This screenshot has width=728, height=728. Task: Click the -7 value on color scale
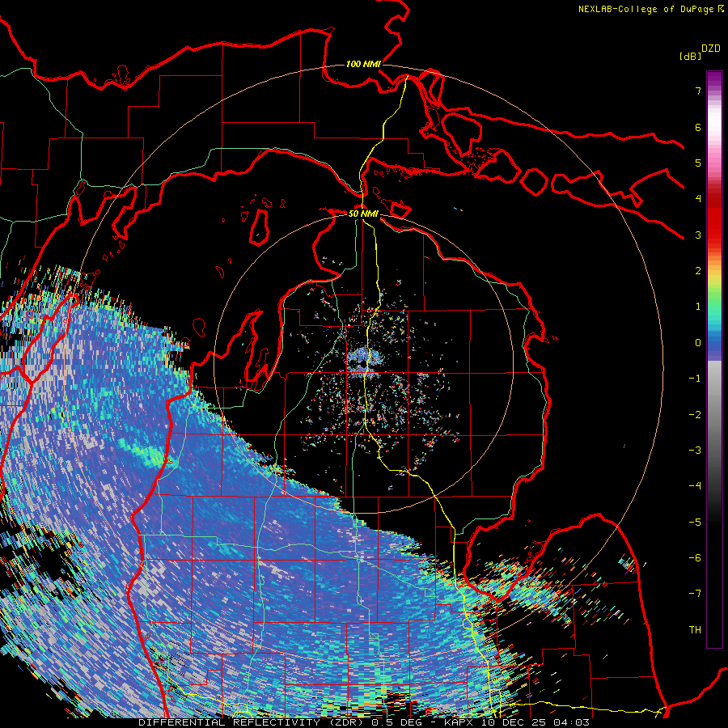coord(695,594)
